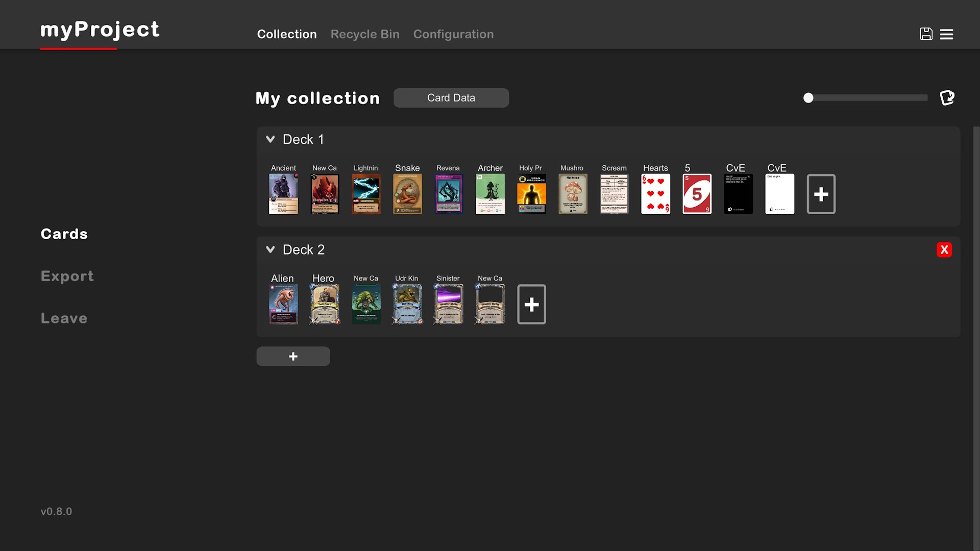Image resolution: width=980 pixels, height=551 pixels.
Task: Click the card export icon beside the slider
Action: [x=947, y=97]
